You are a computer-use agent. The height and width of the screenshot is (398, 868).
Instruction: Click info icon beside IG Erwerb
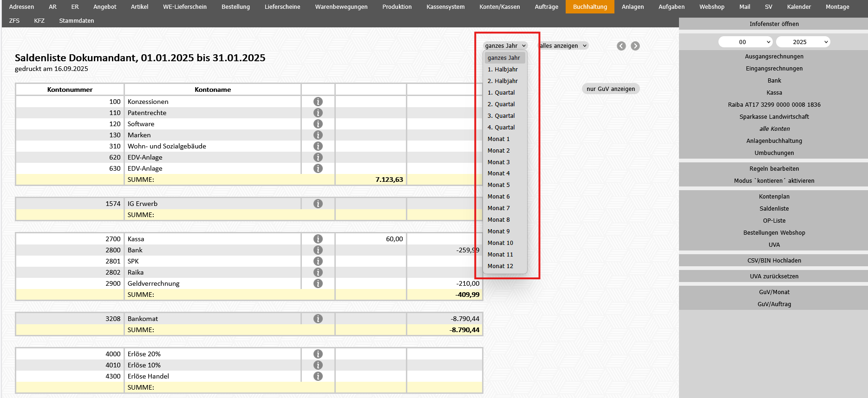click(x=318, y=204)
